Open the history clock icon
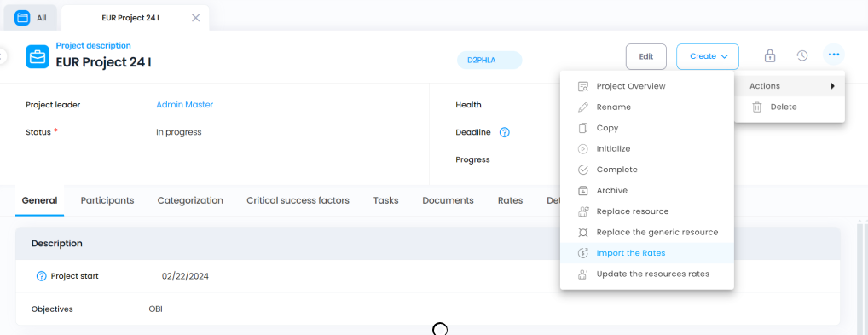This screenshot has height=335, width=868. click(x=802, y=55)
